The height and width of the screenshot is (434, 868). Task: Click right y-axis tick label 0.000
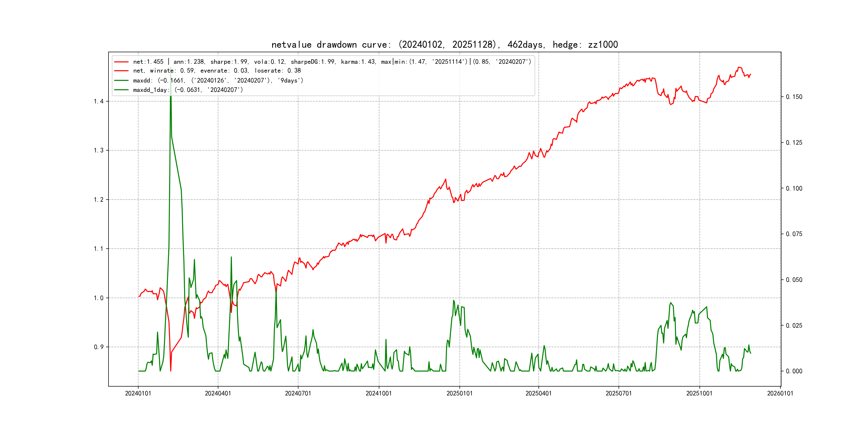coord(794,371)
